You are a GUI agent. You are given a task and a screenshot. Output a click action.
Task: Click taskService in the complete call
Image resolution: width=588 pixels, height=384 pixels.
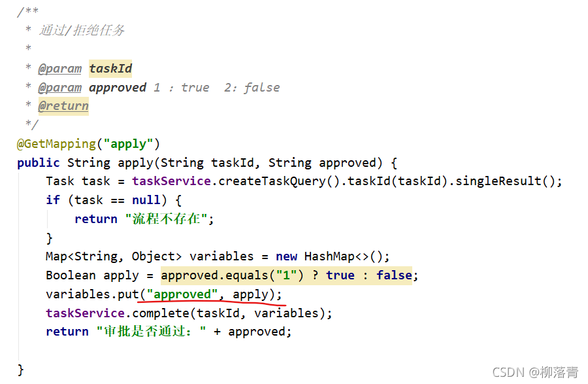(x=85, y=313)
